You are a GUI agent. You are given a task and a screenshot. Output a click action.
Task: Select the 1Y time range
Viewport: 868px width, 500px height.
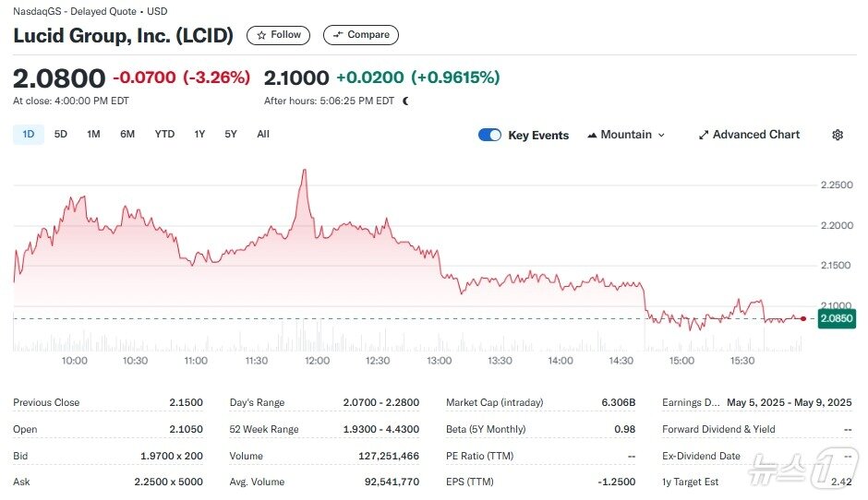(199, 134)
